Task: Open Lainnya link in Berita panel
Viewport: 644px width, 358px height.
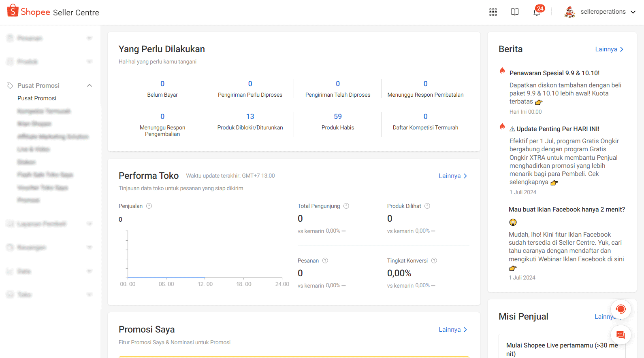Action: pyautogui.click(x=609, y=49)
